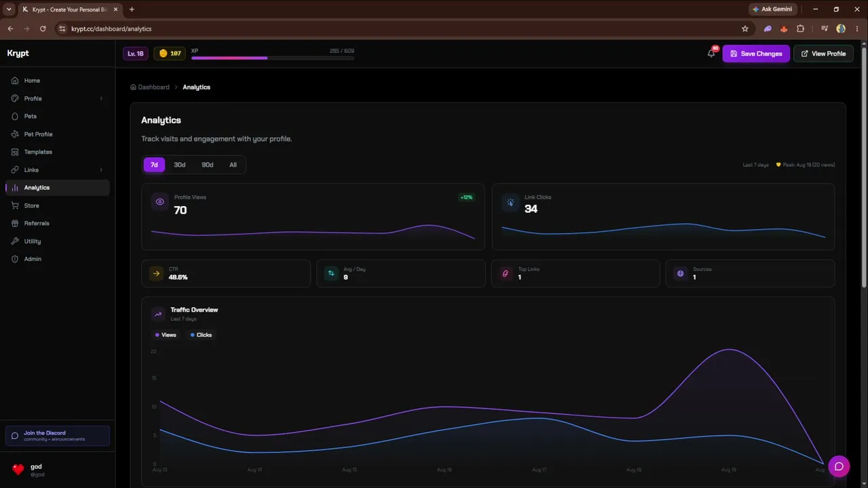Click the CTR arrow icon
This screenshot has height=488, width=868.
click(x=157, y=273)
